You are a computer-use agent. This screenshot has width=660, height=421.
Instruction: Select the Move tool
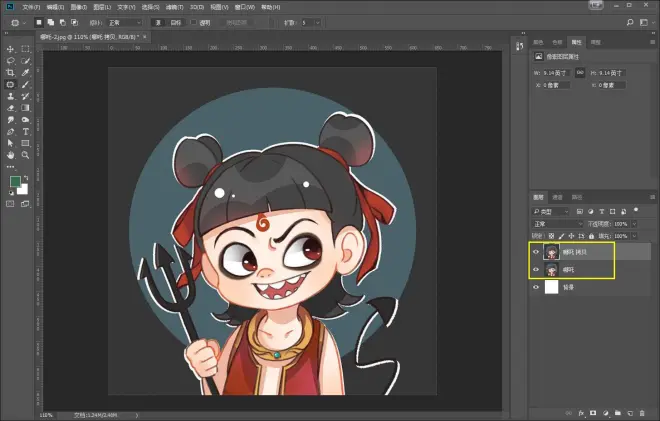click(11, 49)
